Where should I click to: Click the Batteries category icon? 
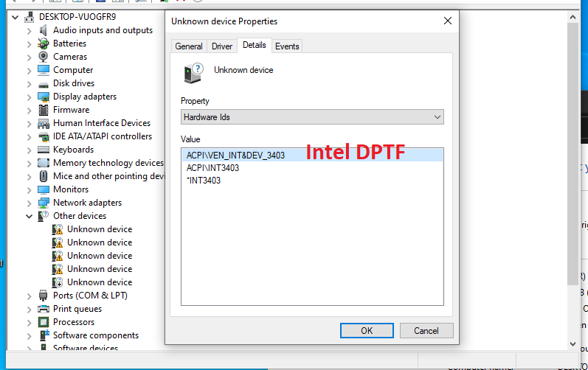click(x=44, y=43)
